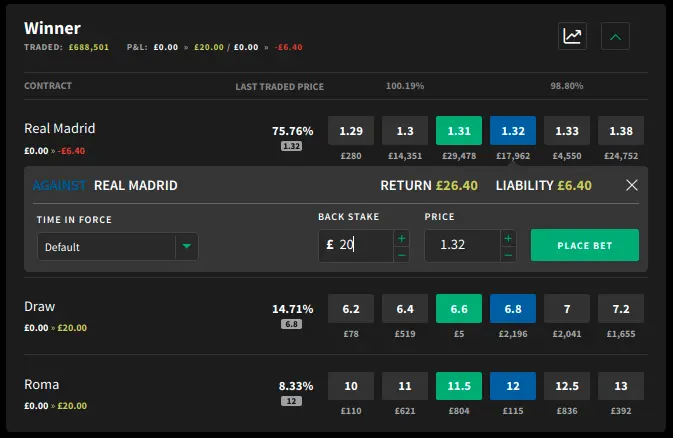
Task: Decrease back stake with minus button
Action: click(x=401, y=255)
